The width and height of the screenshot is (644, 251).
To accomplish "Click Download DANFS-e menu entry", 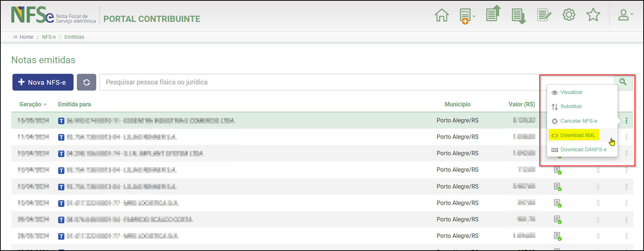I will click(x=583, y=149).
